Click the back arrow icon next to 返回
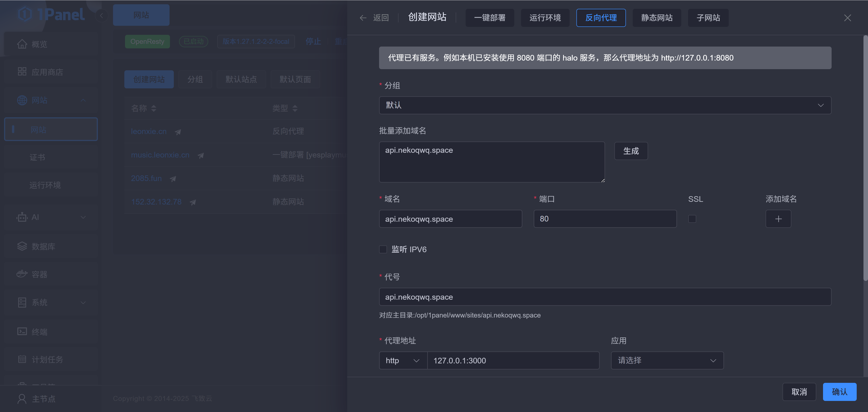The image size is (868, 412). pyautogui.click(x=363, y=18)
